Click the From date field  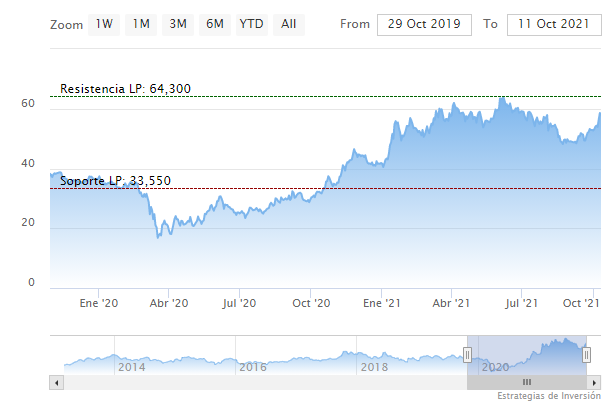pos(424,23)
